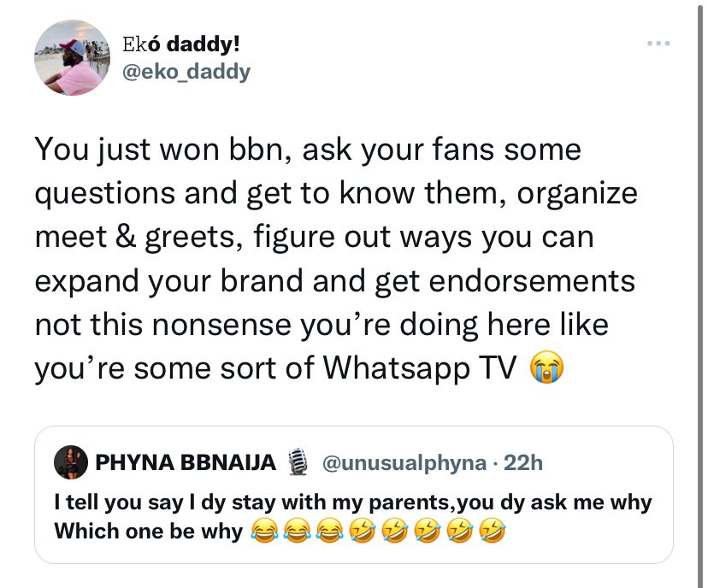Image resolution: width=708 pixels, height=588 pixels.
Task: Click the PHYNA BBNAIJA display name
Action: click(x=186, y=462)
